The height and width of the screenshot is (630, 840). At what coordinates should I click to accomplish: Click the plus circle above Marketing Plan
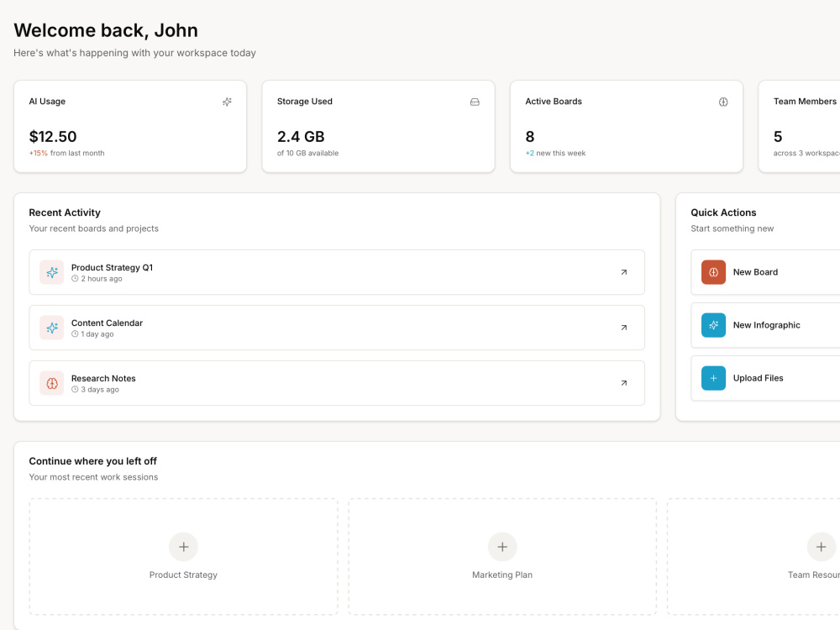coord(502,547)
